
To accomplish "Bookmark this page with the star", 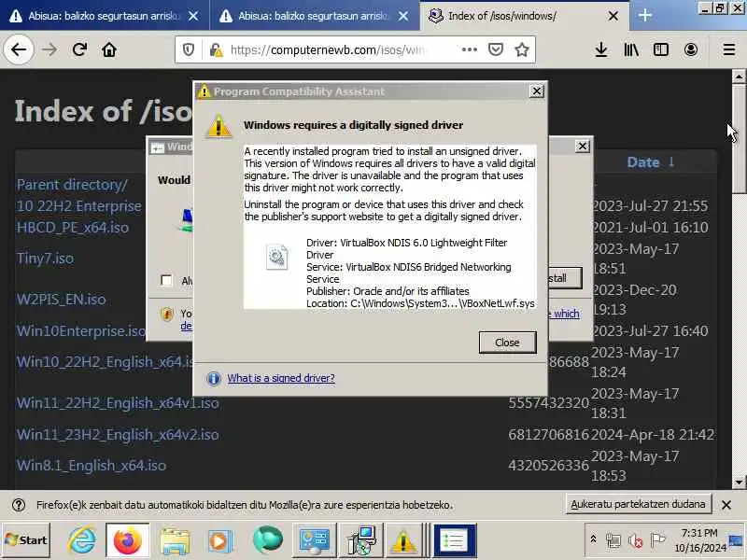I will tap(522, 49).
